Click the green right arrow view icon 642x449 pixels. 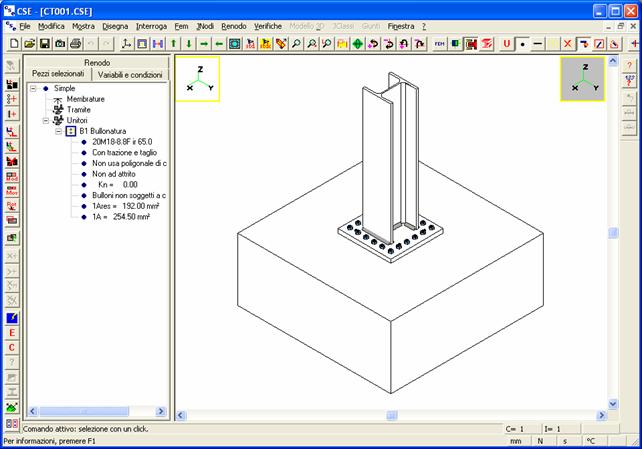pyautogui.click(x=204, y=44)
